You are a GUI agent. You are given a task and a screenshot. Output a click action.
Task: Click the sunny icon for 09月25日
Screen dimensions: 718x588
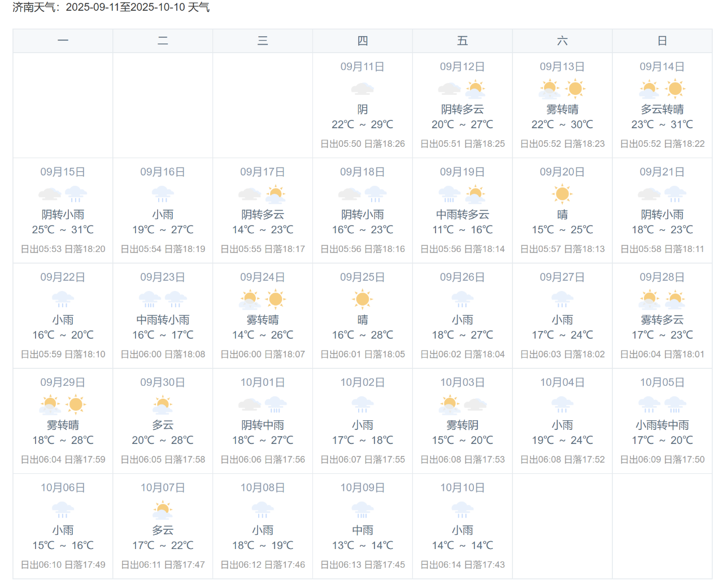(362, 299)
